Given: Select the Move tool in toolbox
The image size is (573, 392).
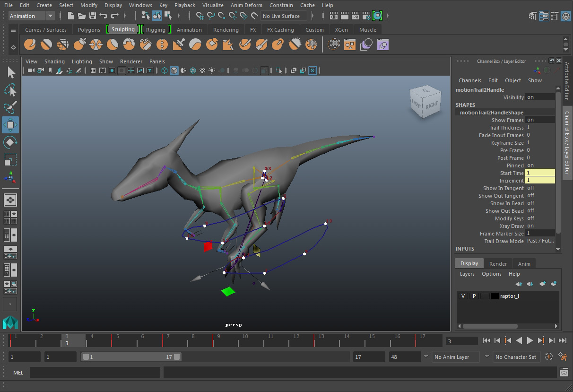Looking at the screenshot, I should 10,125.
